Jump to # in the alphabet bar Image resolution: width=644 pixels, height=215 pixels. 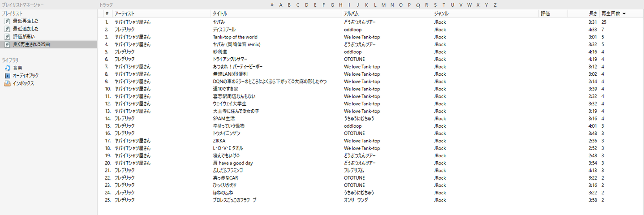click(272, 5)
